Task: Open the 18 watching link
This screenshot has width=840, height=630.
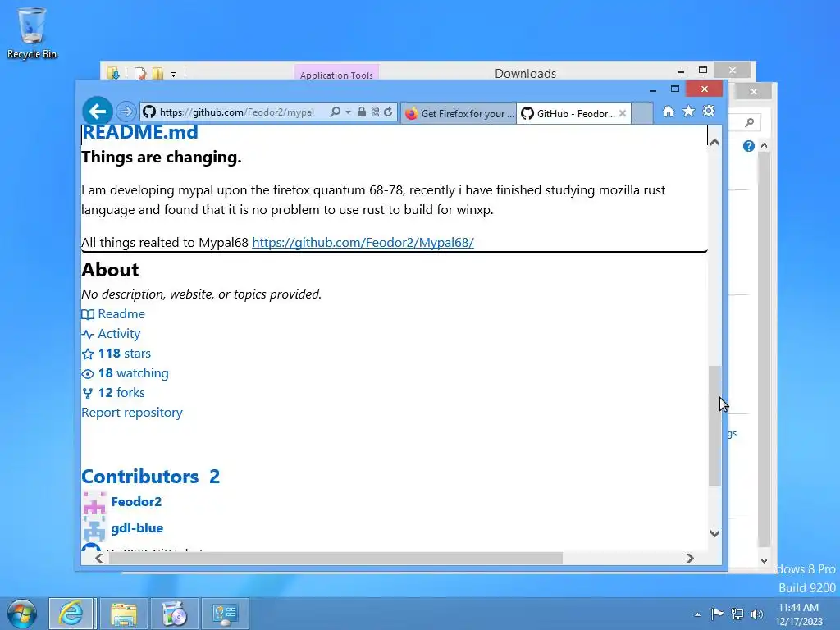Action: [134, 373]
